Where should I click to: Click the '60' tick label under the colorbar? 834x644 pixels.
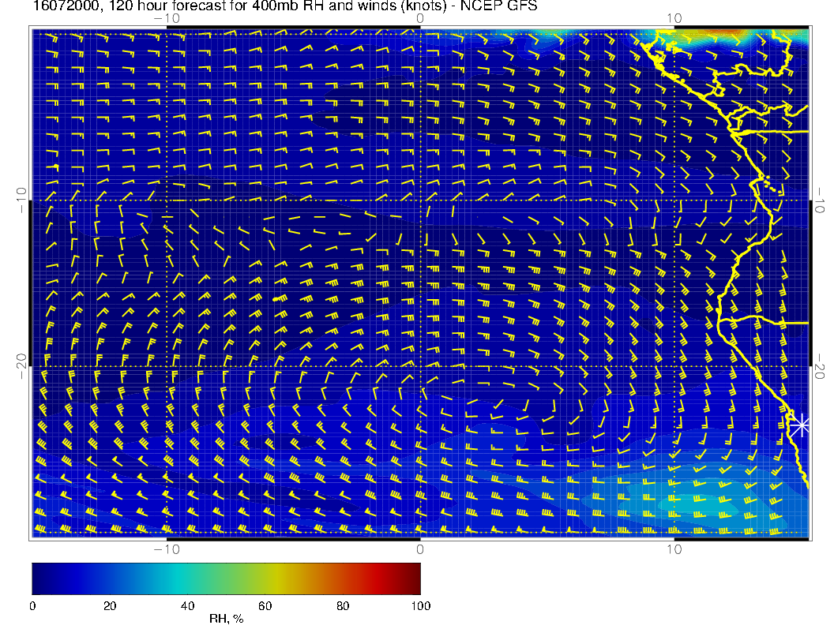point(265,606)
